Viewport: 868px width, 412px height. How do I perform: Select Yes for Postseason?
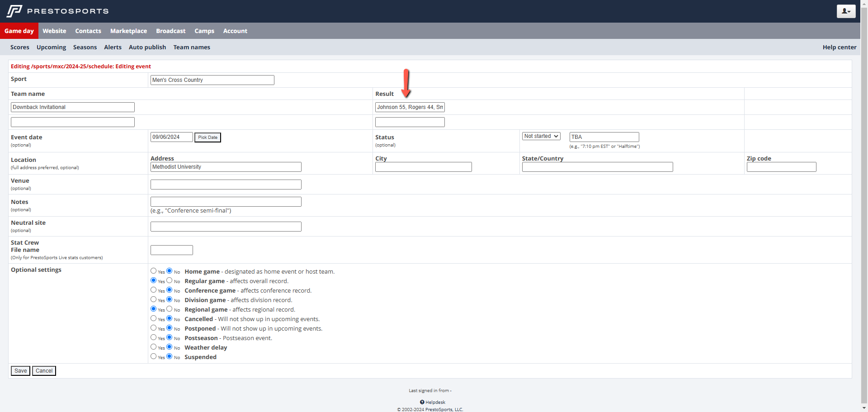154,337
